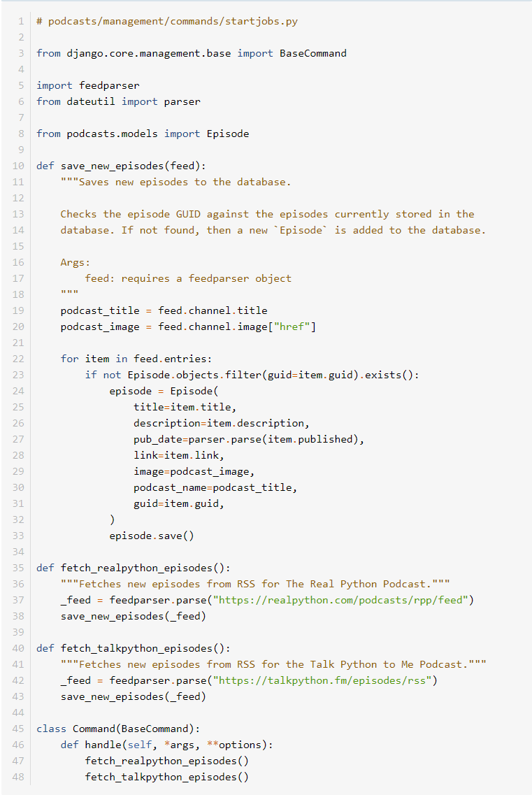Click 'def handle(self, *args, **options):'
532x795 pixels.
pos(167,745)
